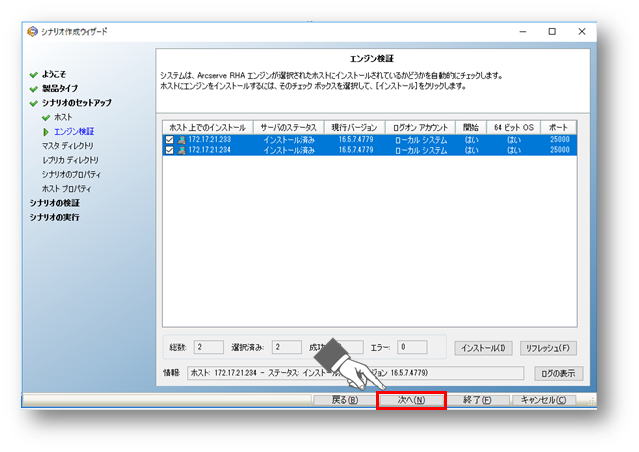
Task: Click port 25000 in 172.17.21.233 row
Action: click(x=560, y=140)
